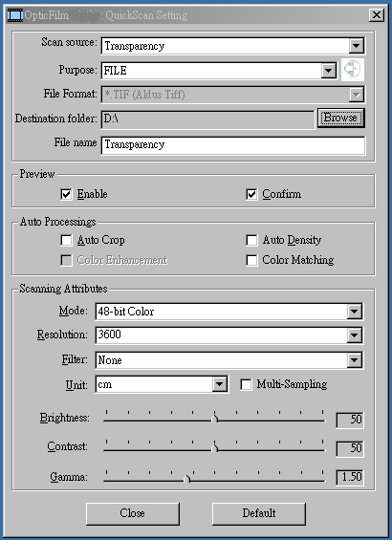Click the Browse button

coord(340,119)
